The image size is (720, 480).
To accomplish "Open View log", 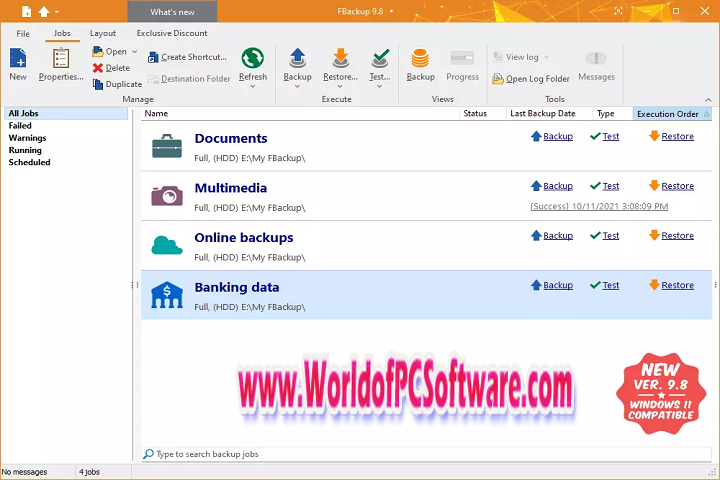I will [x=516, y=57].
